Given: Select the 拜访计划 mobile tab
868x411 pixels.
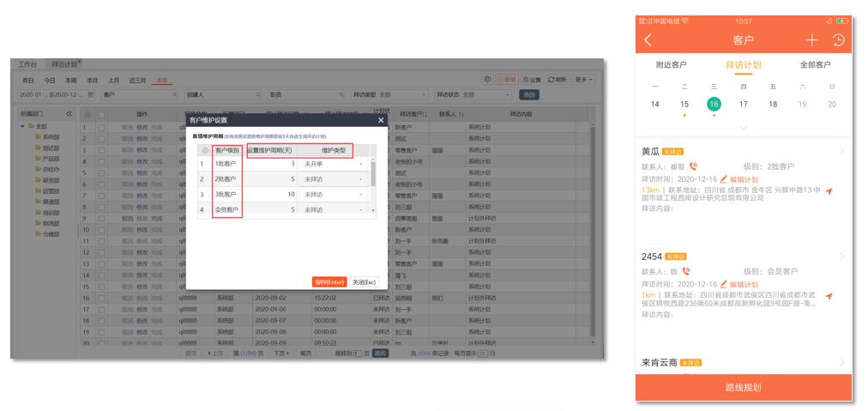Looking at the screenshot, I should click(x=744, y=65).
